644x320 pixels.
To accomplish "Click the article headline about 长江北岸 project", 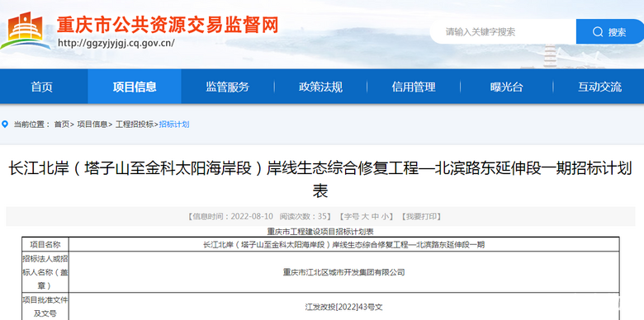I will (320, 179).
